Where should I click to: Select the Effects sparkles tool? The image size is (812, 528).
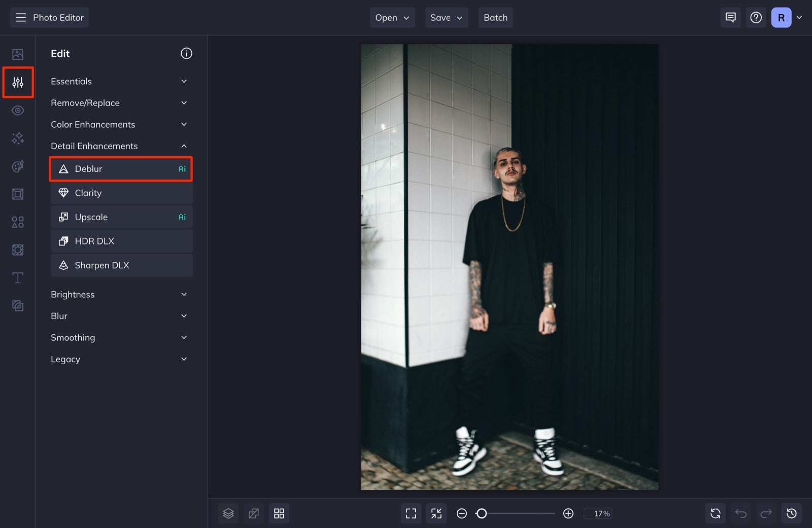(x=18, y=138)
